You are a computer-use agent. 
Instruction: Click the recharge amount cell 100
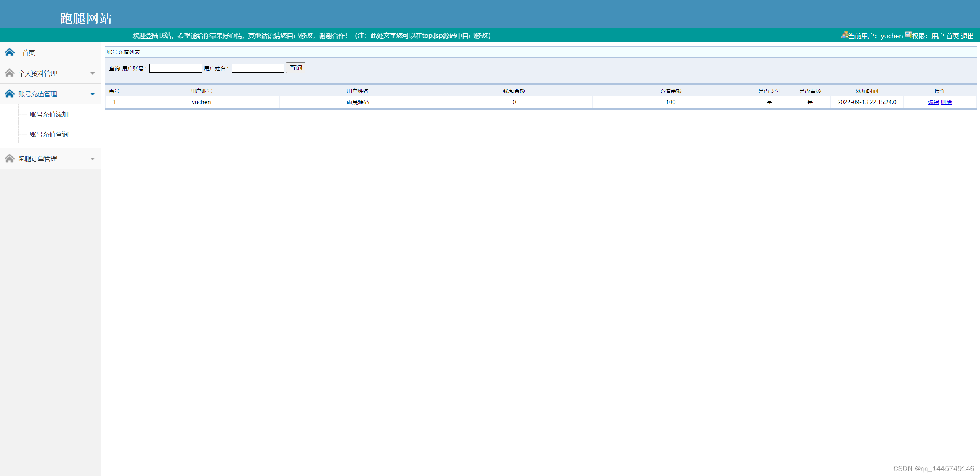point(670,102)
